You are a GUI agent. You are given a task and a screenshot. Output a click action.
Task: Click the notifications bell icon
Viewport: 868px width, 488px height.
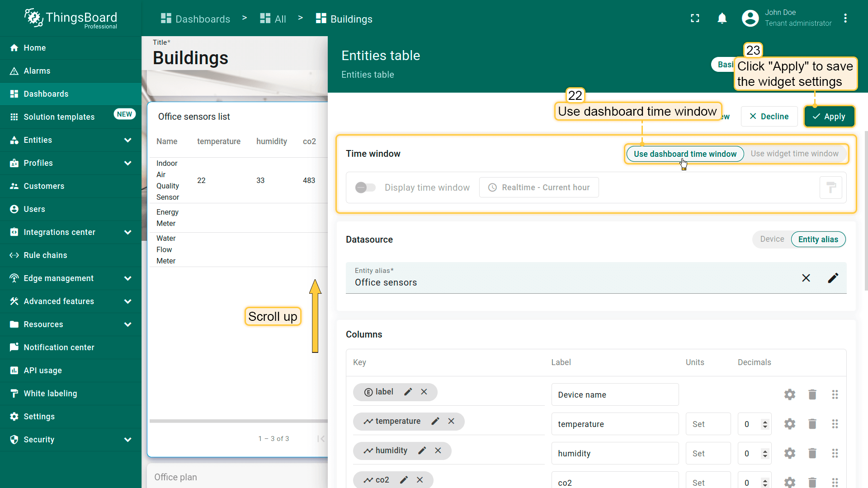[722, 18]
